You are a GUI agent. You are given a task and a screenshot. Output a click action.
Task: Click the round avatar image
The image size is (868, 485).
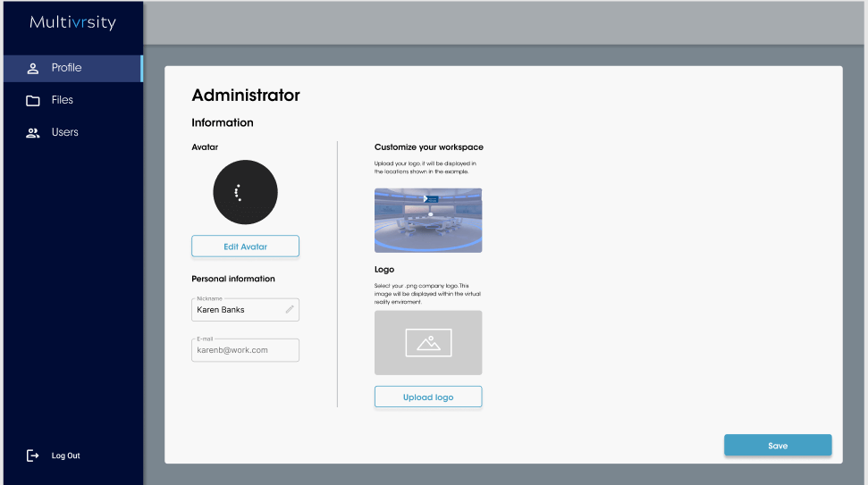245,192
